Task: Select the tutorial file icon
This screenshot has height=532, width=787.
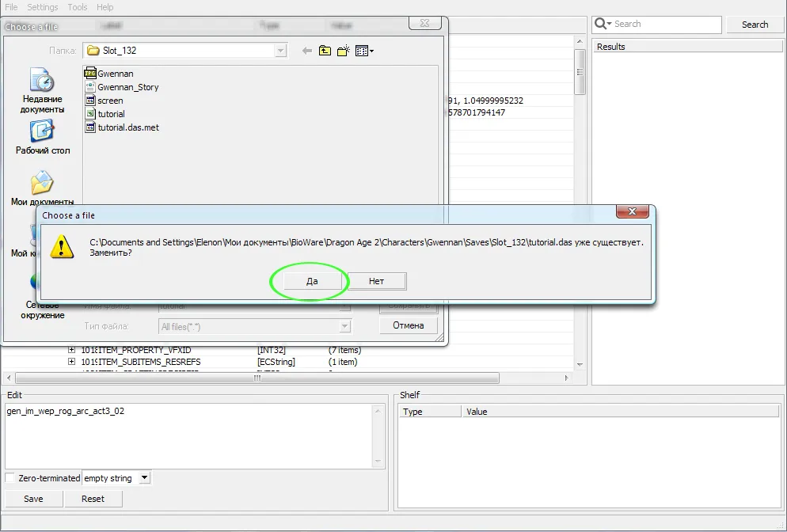Action: [x=90, y=114]
